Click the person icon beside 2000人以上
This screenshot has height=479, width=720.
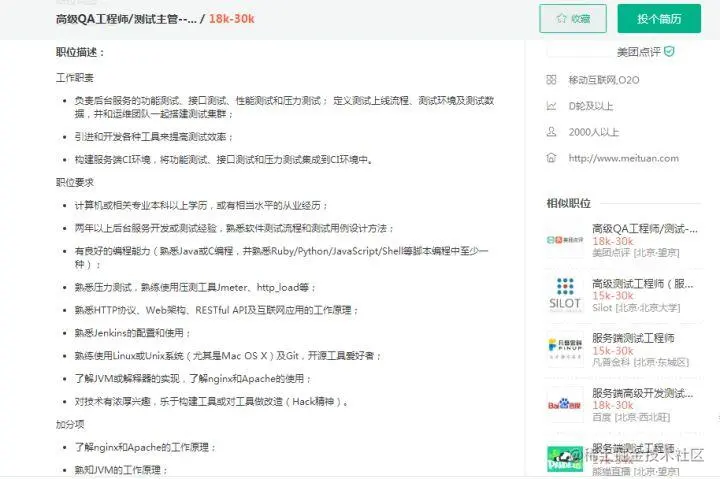(x=551, y=132)
